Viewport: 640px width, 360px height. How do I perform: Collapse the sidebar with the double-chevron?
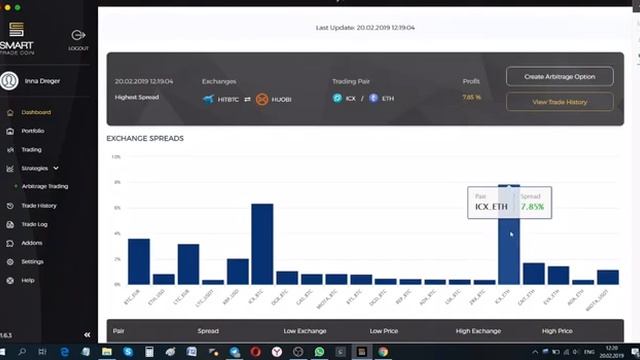point(87,335)
